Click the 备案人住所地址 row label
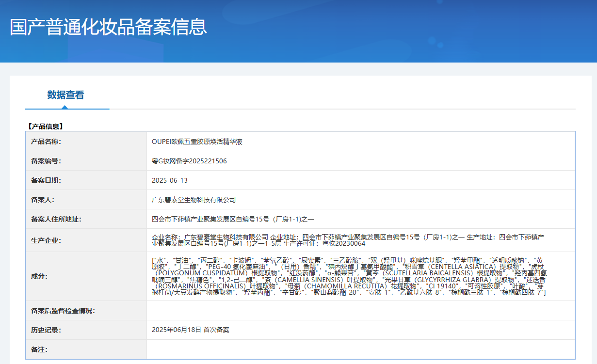 click(x=56, y=219)
